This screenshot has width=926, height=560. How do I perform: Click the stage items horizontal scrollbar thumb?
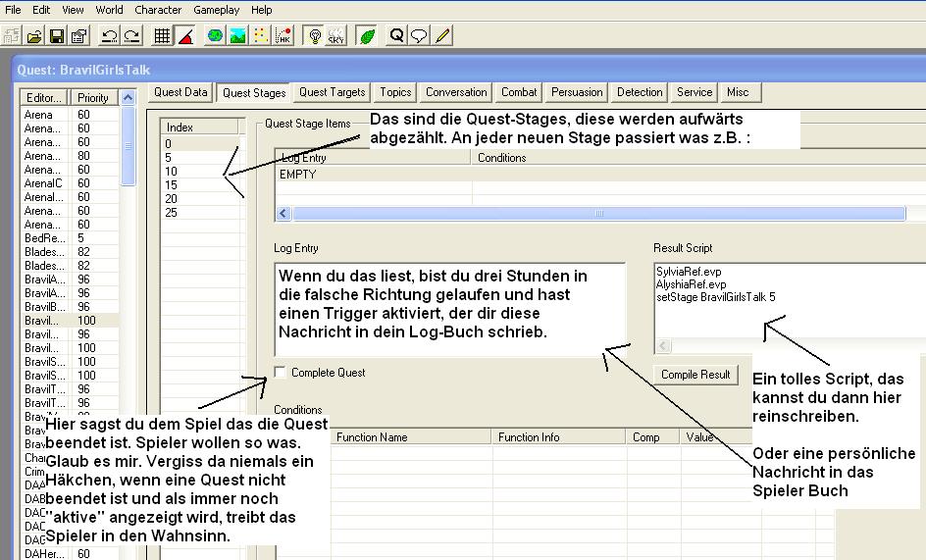pos(598,213)
